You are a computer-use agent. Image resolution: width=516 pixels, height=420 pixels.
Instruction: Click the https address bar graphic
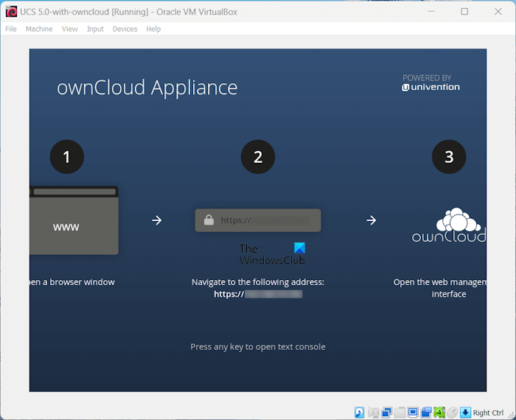(x=257, y=220)
